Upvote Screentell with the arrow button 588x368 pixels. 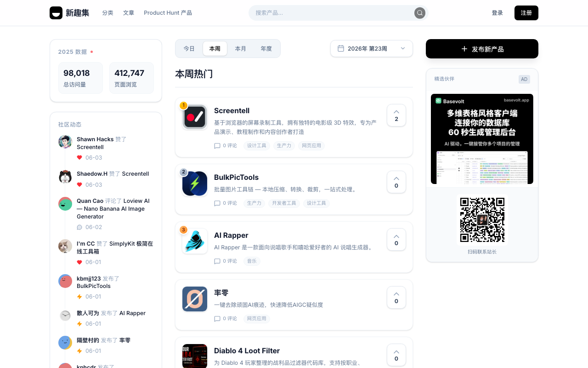click(396, 115)
